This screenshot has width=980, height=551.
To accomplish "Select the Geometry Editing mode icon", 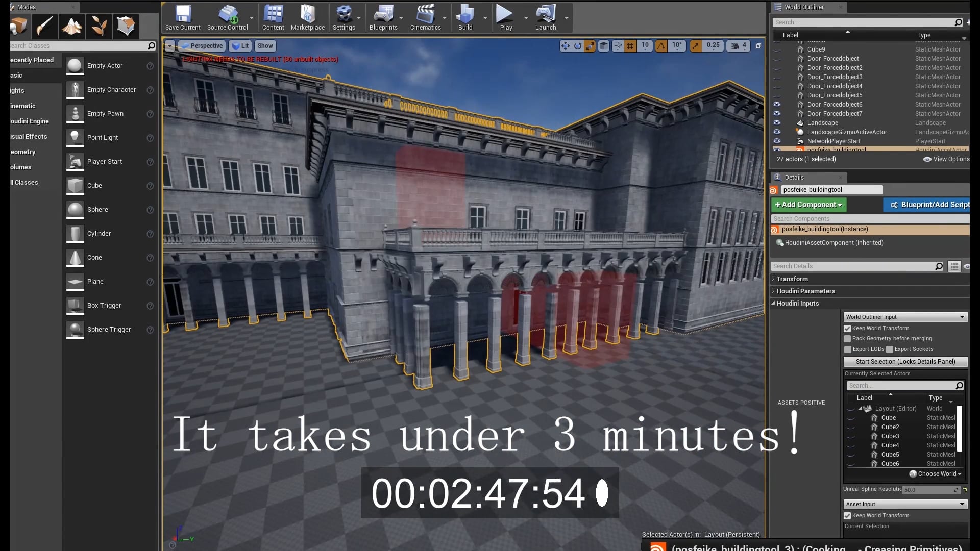I will click(126, 26).
